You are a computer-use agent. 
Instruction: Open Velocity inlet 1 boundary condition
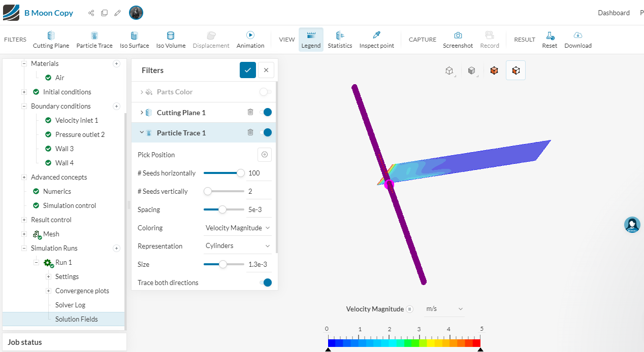pyautogui.click(x=77, y=120)
